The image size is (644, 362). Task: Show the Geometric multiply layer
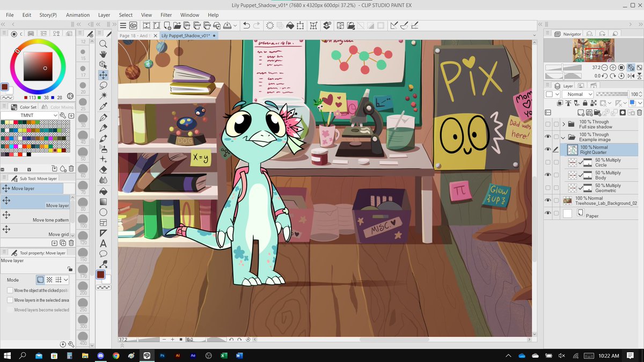[x=548, y=188]
